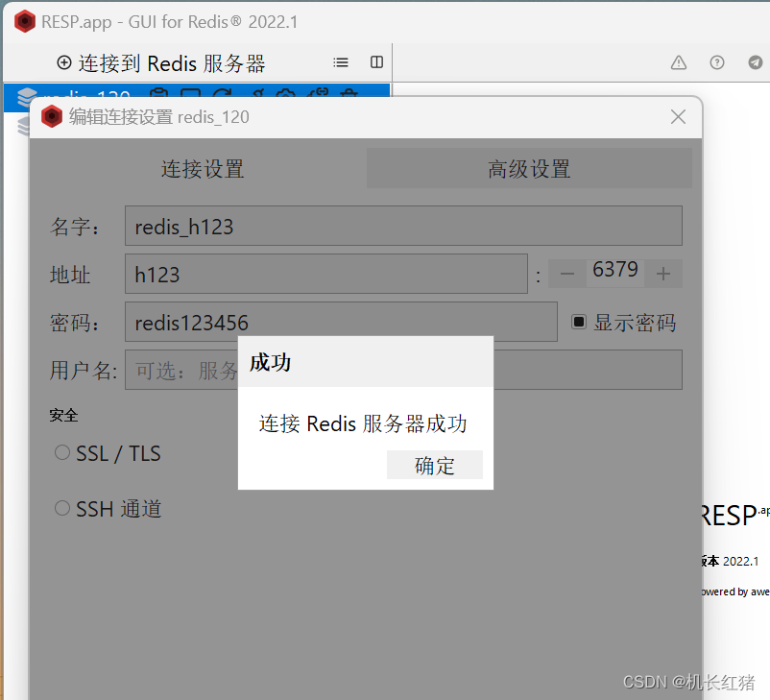Increase port number with plus button
This screenshot has width=770, height=700.
click(x=662, y=274)
